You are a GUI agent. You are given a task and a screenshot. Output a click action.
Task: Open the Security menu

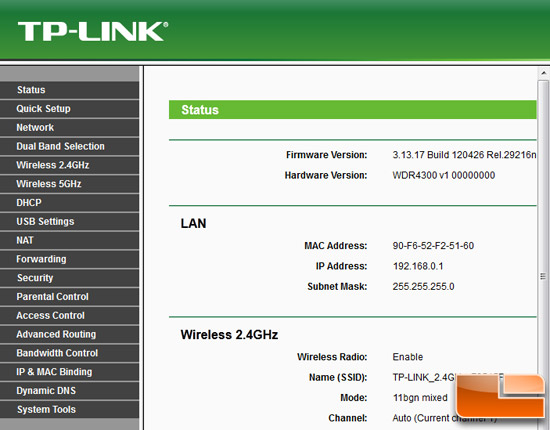pyautogui.click(x=69, y=278)
